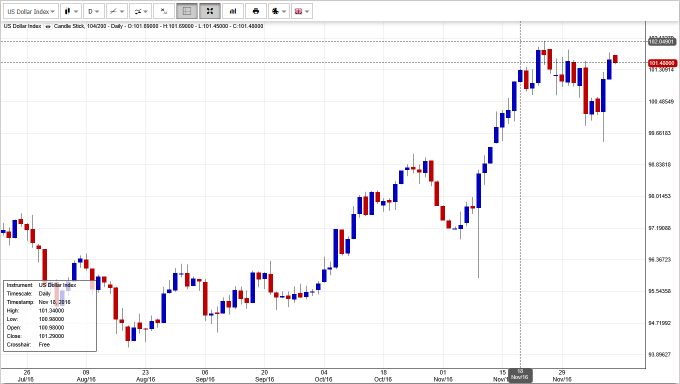
Task: Click the 98.01453 price axis value
Action: tap(661, 196)
